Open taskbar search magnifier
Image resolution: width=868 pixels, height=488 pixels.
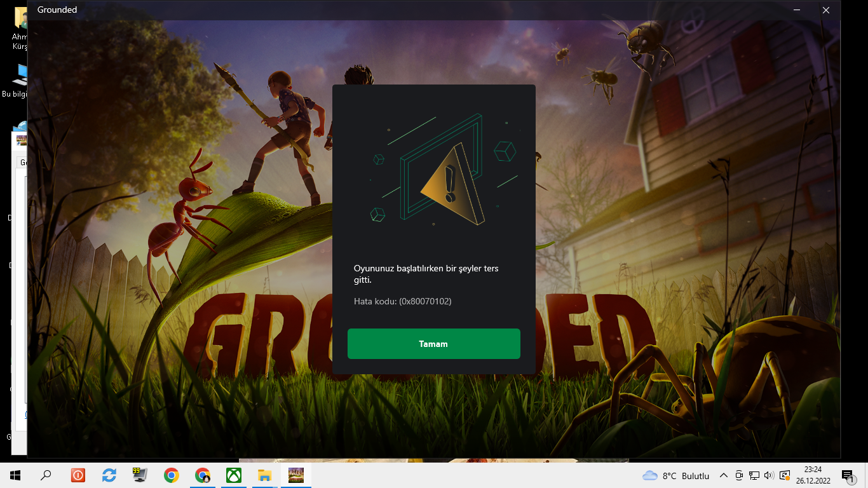pos(46,475)
